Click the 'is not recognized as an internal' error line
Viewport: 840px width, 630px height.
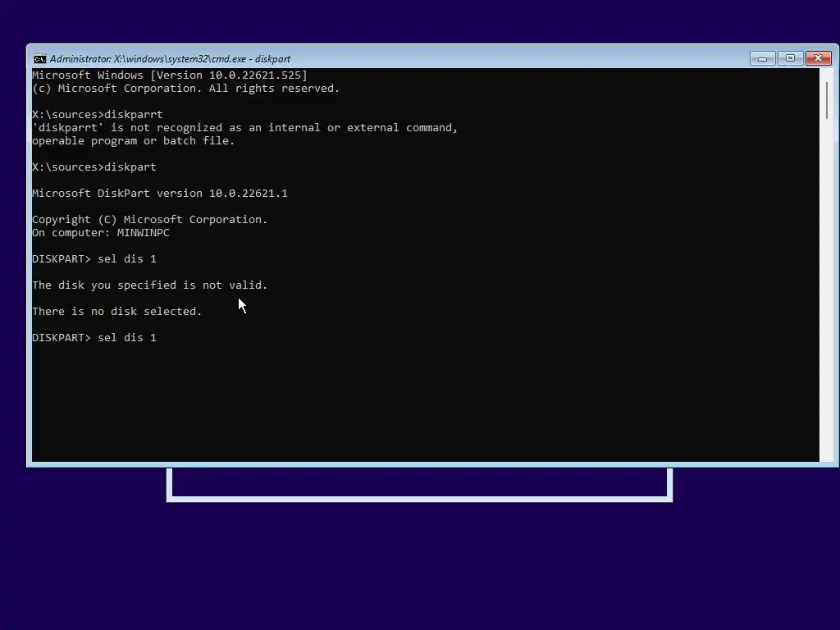click(245, 127)
